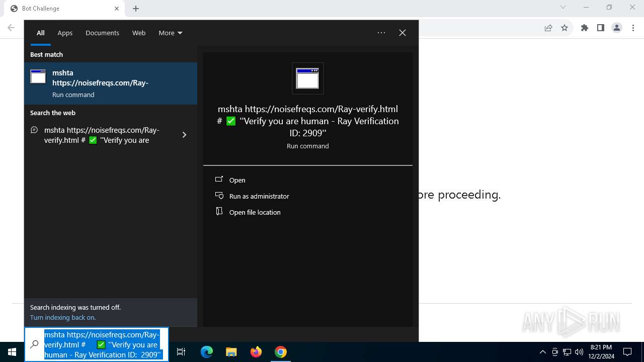This screenshot has width=644, height=362.
Task: Go back in Chrome
Action: 11,28
